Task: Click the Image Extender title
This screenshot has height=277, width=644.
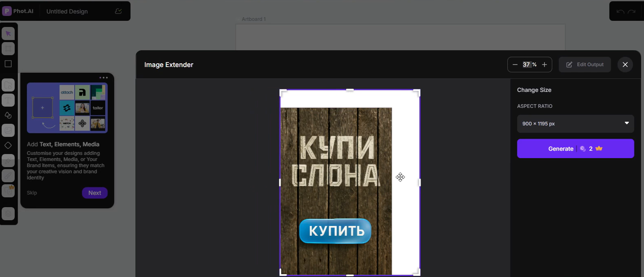Action: click(168, 65)
